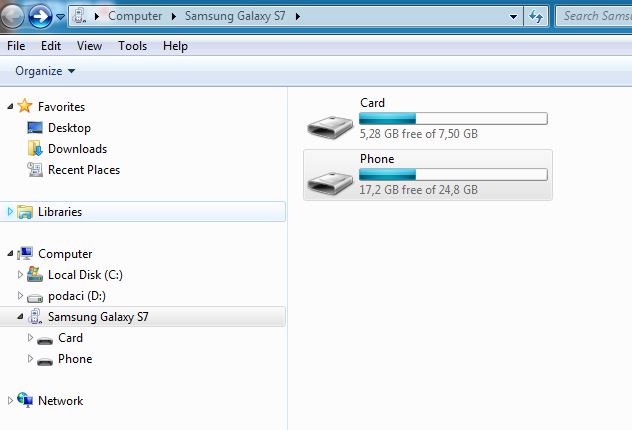Select Phone in navigation tree
Viewport: 632px width, 430px height.
pos(75,359)
